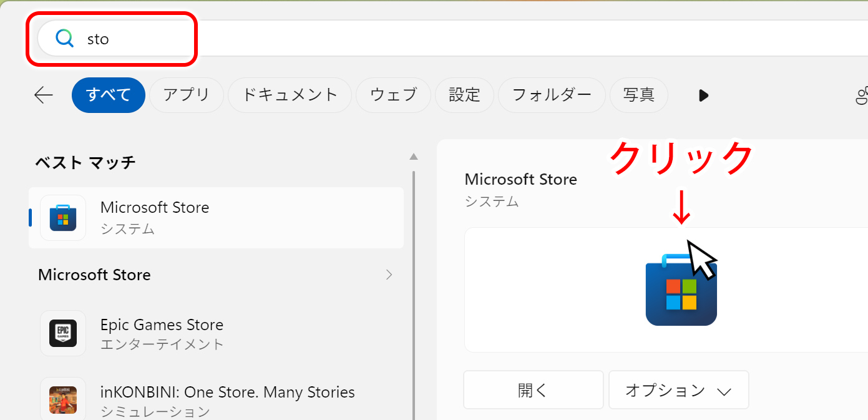Open Microsoft Store best match result
Viewport: 868px width, 420px height.
217,218
